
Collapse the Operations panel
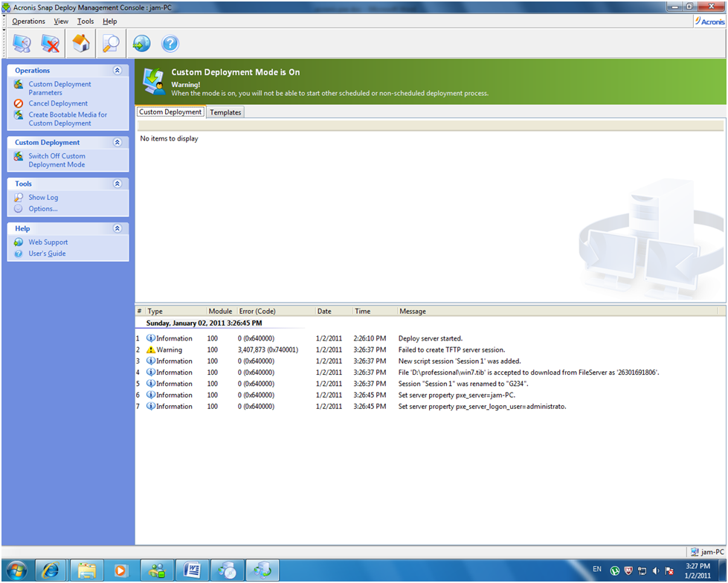117,70
